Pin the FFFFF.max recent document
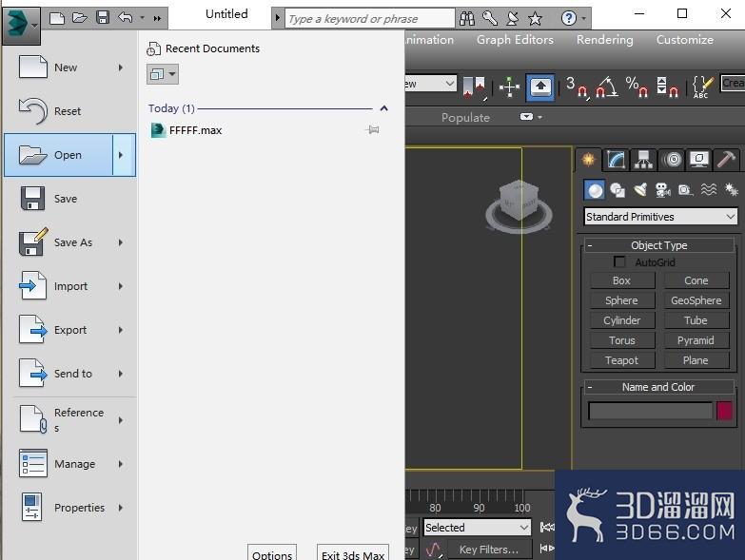Screen dimensions: 745x560 coord(373,129)
